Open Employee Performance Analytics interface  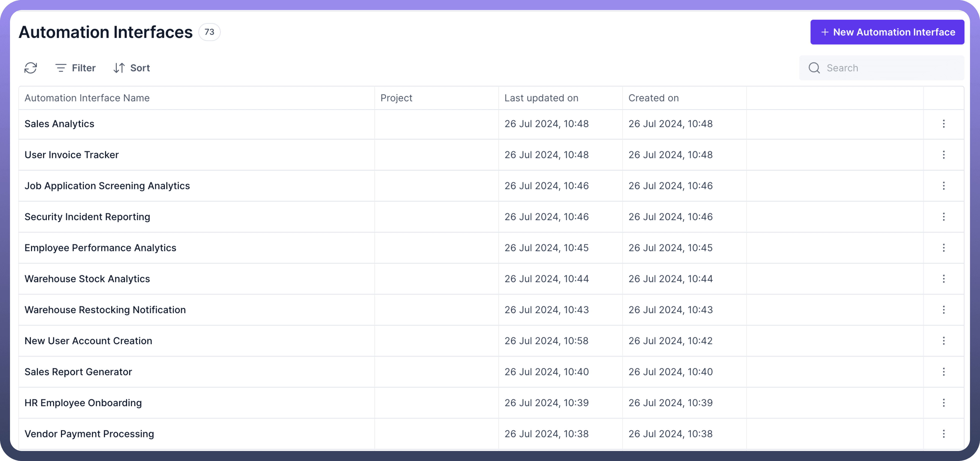pyautogui.click(x=100, y=248)
